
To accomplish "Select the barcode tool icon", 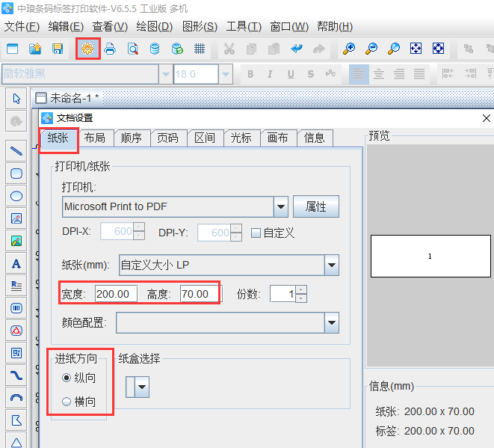I will coord(16,308).
